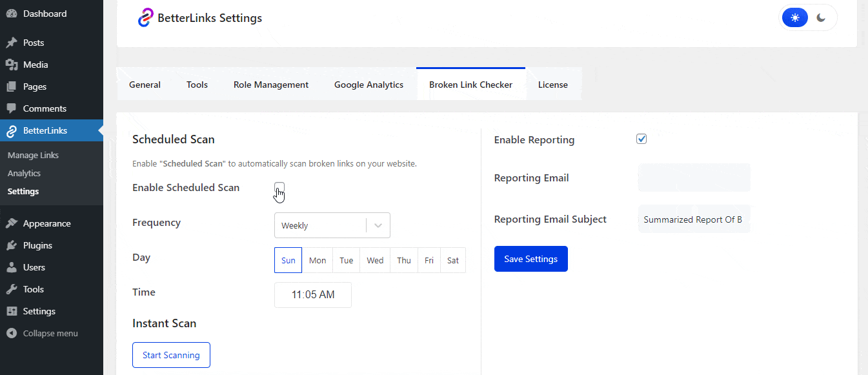Open the Frequency dropdown set to Weekly
The width and height of the screenshot is (868, 375).
coord(332,225)
